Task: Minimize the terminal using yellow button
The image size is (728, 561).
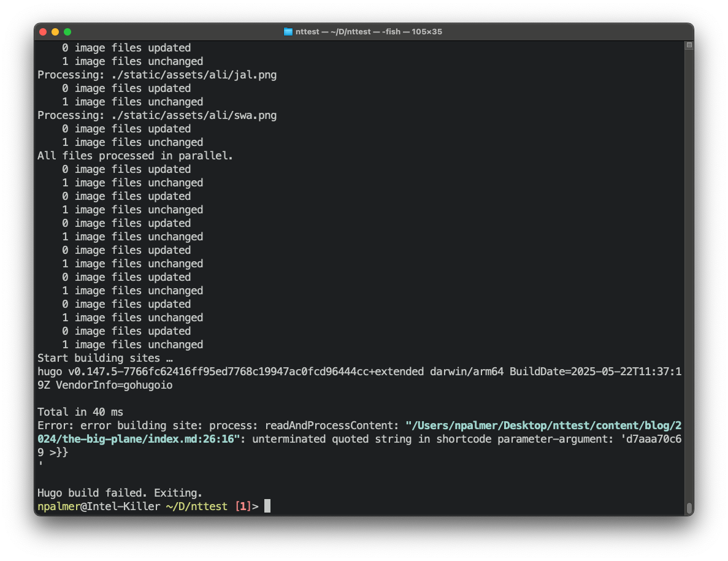Action: (x=55, y=32)
